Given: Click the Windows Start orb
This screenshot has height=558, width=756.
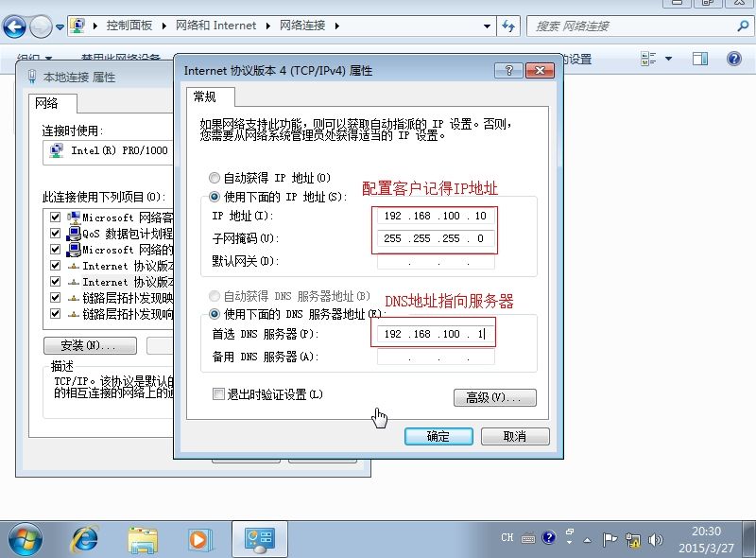Looking at the screenshot, I should (x=26, y=538).
